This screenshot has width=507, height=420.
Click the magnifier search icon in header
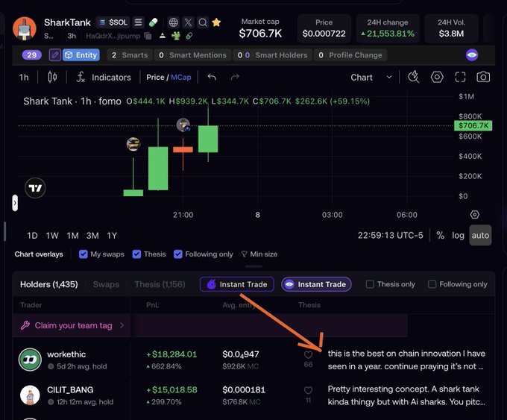203,22
